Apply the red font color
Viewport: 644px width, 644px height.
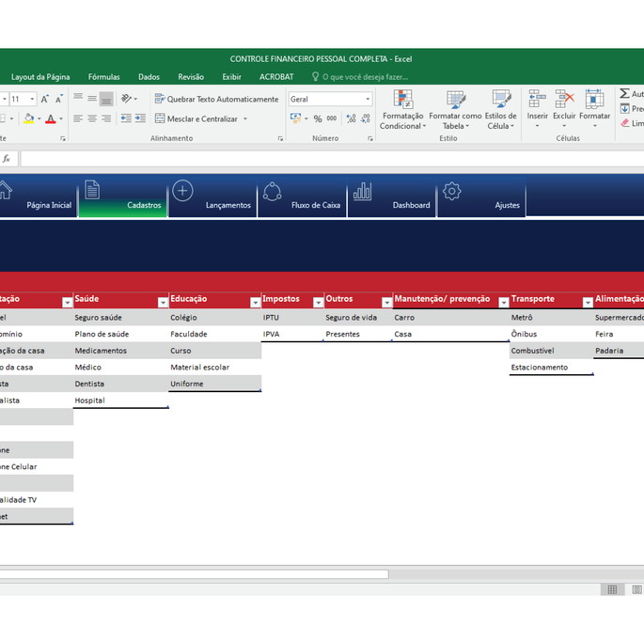point(51,118)
